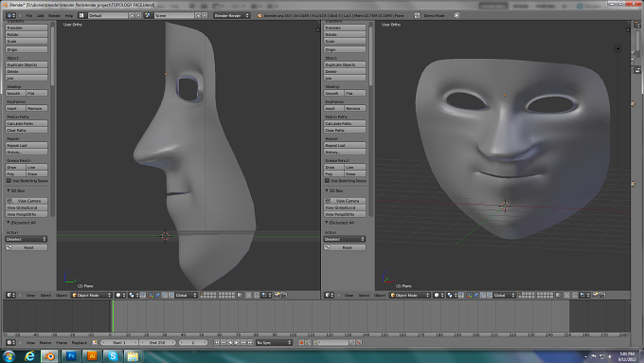Click the Photoshop icon in the taskbar

point(71,356)
